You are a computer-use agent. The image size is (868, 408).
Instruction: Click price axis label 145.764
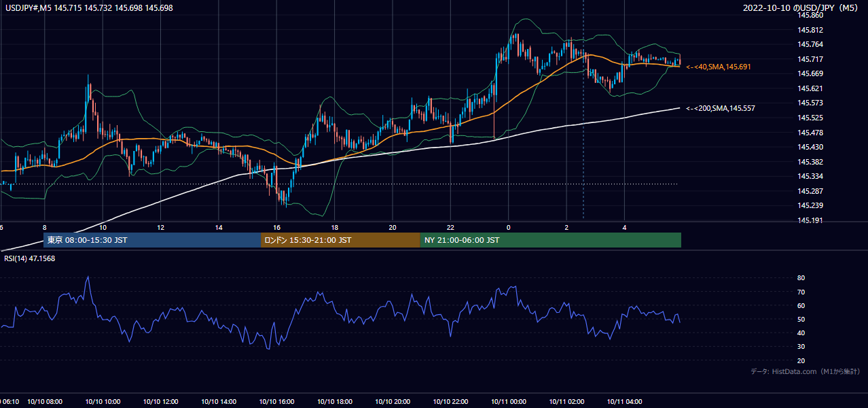tap(810, 44)
